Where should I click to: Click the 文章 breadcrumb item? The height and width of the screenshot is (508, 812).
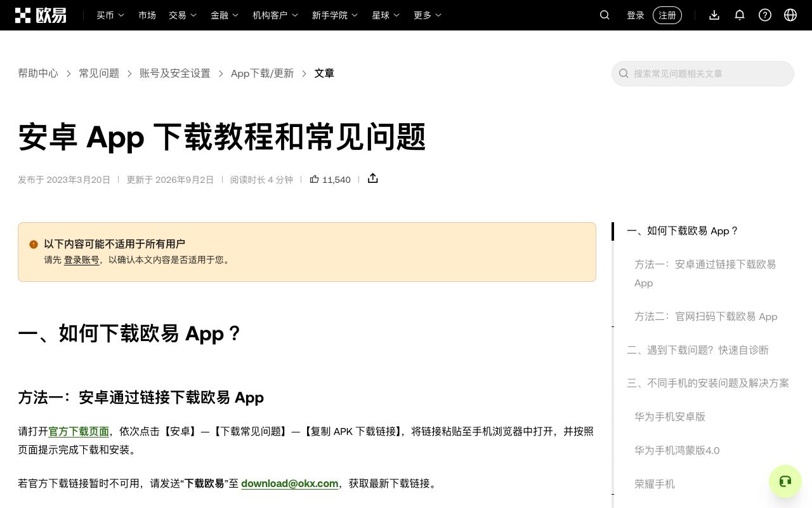(x=324, y=74)
